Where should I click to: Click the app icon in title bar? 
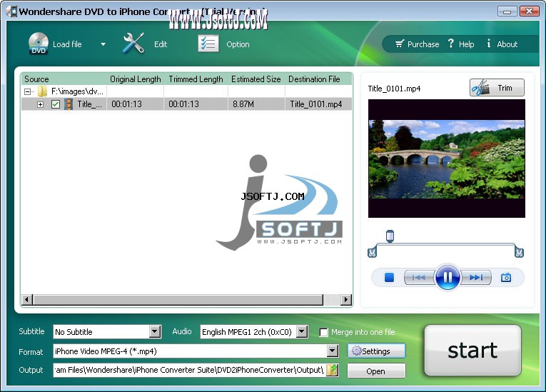12,11
